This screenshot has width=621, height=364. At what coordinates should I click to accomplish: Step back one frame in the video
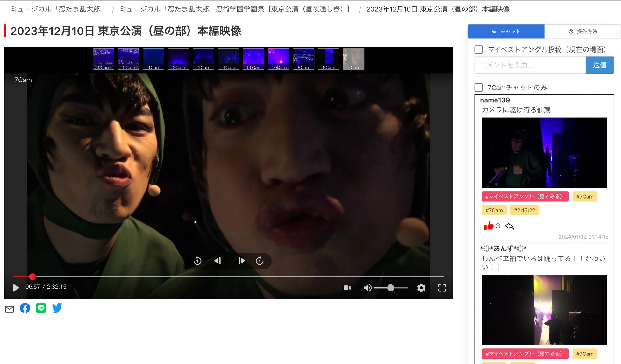pos(218,261)
